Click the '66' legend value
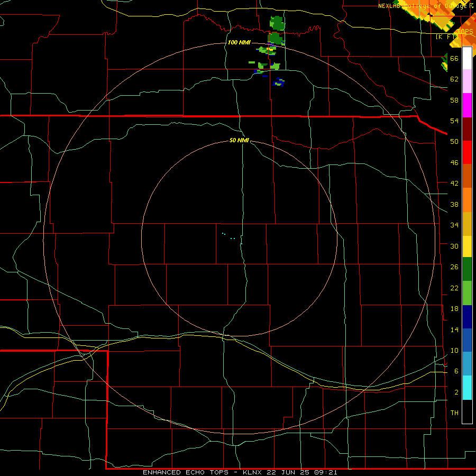The image size is (476, 476). pyautogui.click(x=454, y=58)
